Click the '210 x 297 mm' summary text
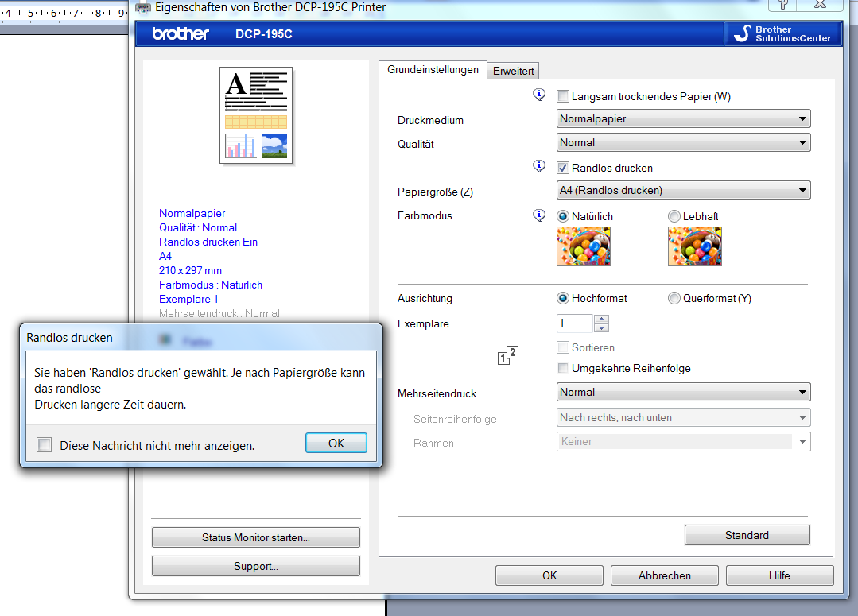The height and width of the screenshot is (616, 858). (x=190, y=270)
